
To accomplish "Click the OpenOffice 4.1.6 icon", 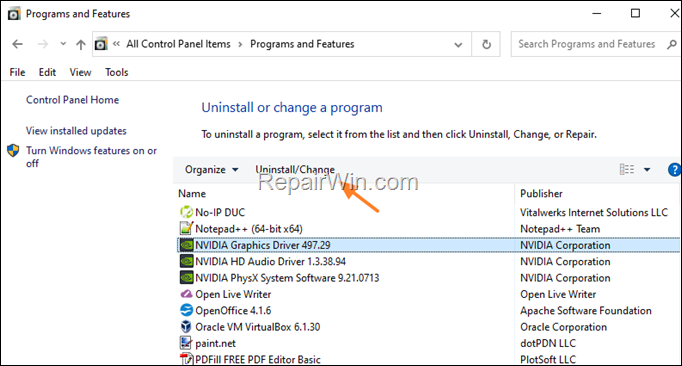I will (186, 310).
